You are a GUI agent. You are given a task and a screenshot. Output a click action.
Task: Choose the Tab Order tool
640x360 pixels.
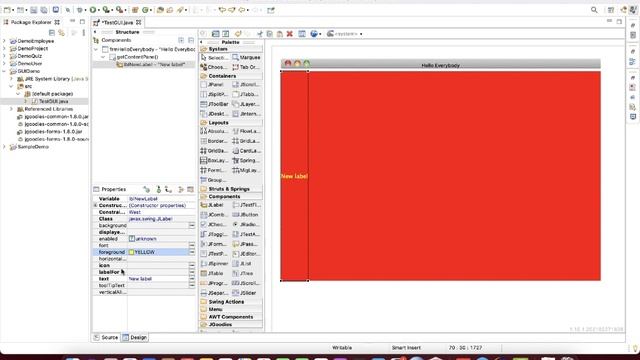246,67
